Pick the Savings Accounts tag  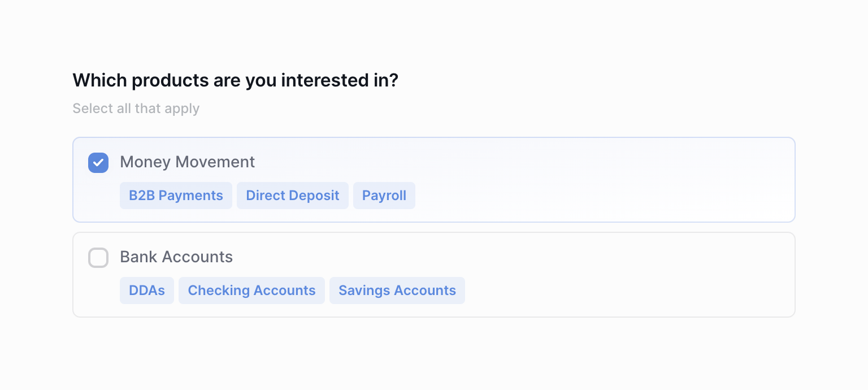tap(397, 291)
